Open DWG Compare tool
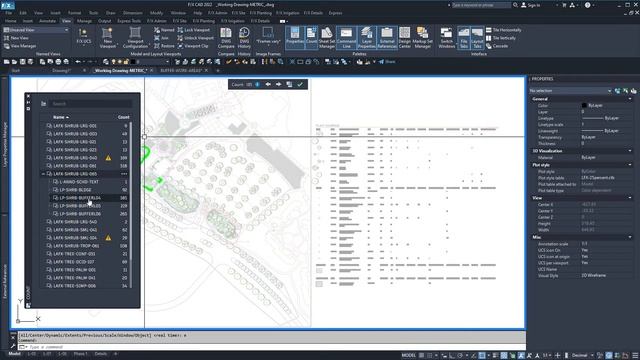 pos(226,38)
